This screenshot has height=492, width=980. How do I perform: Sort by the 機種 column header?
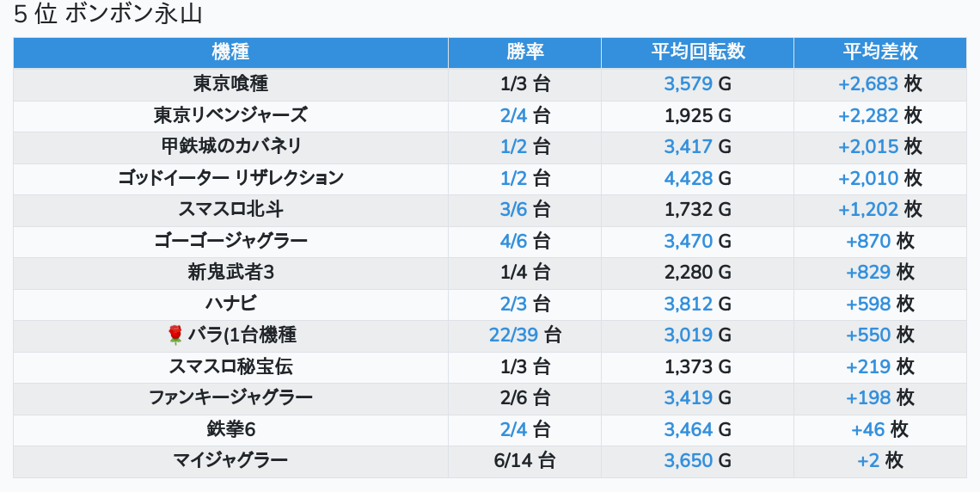coord(230,52)
